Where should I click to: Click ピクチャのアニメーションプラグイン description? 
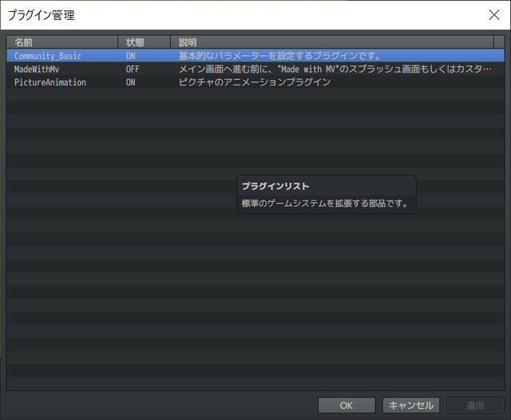pos(255,82)
